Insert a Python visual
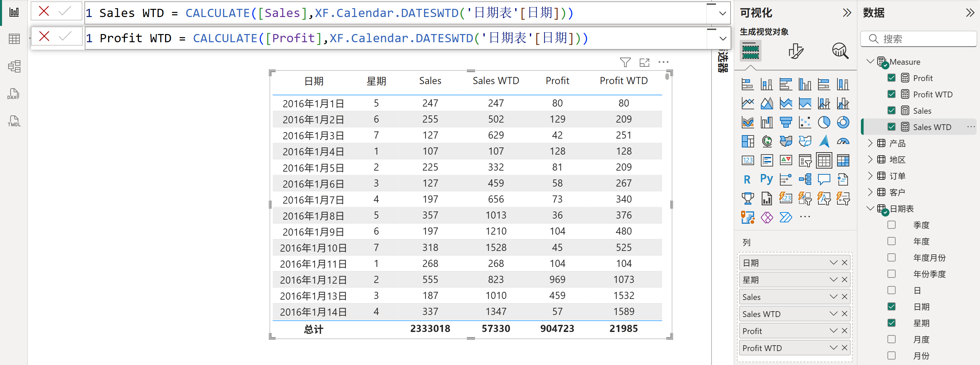Image resolution: width=980 pixels, height=365 pixels. [x=766, y=179]
